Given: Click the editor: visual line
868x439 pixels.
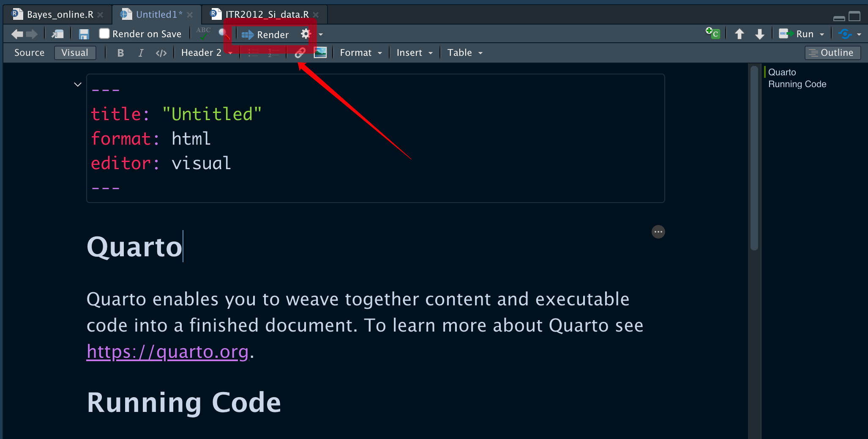Looking at the screenshot, I should 161,163.
